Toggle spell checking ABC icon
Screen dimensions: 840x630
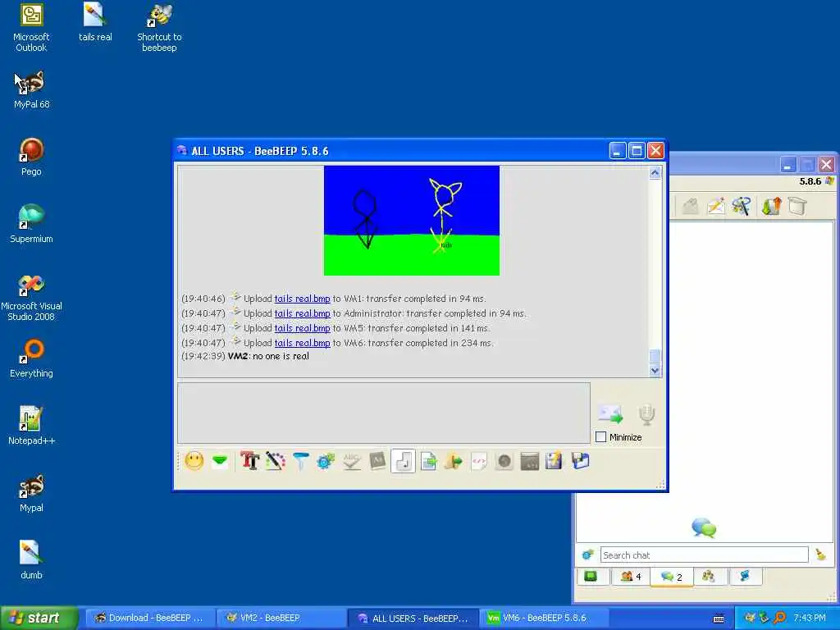click(x=351, y=461)
